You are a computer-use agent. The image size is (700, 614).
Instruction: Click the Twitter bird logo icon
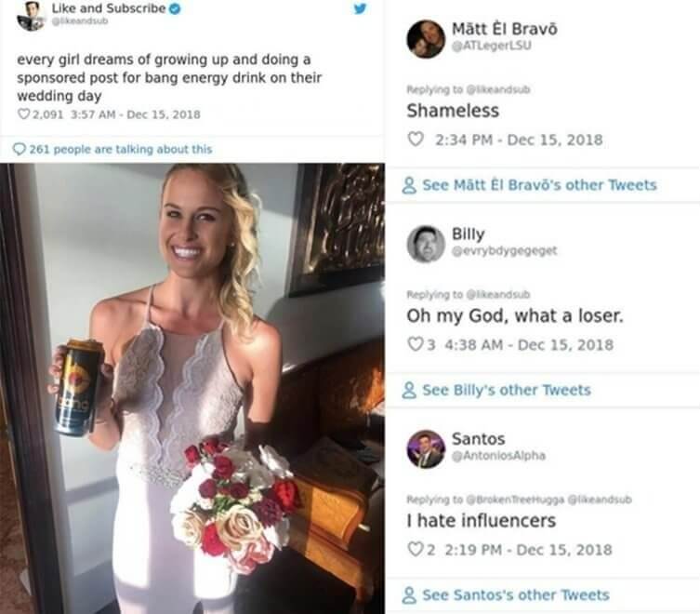pyautogui.click(x=360, y=8)
